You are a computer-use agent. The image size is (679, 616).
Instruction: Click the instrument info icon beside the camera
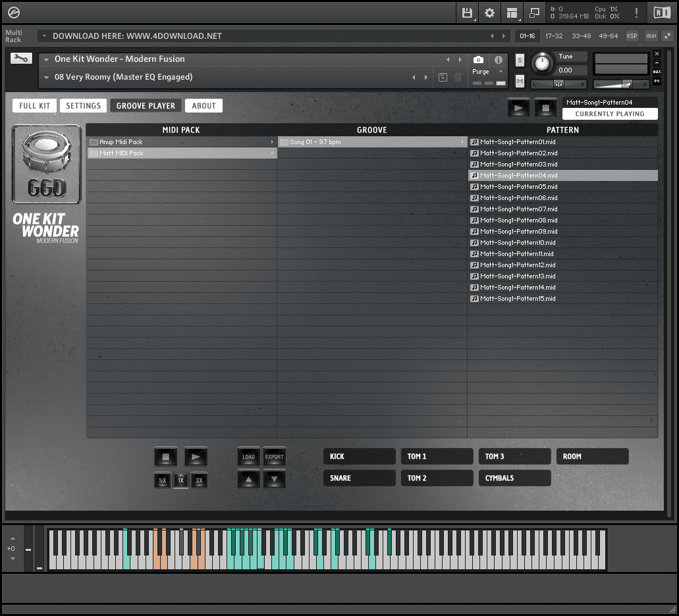click(x=499, y=60)
